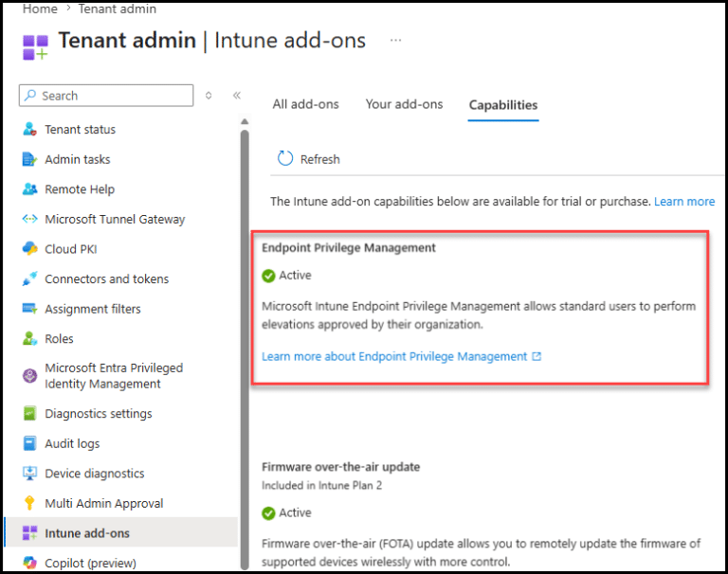Switch to the Your add-ons tab
728x574 pixels.
[x=404, y=104]
